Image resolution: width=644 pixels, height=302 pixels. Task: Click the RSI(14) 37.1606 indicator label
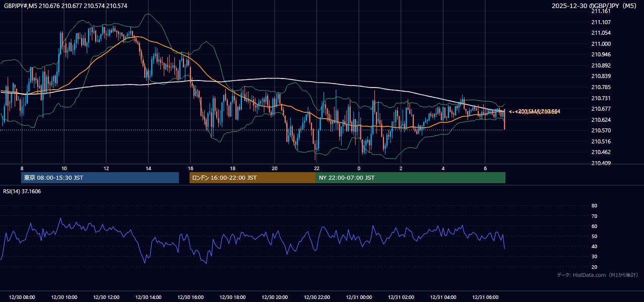coord(22,191)
